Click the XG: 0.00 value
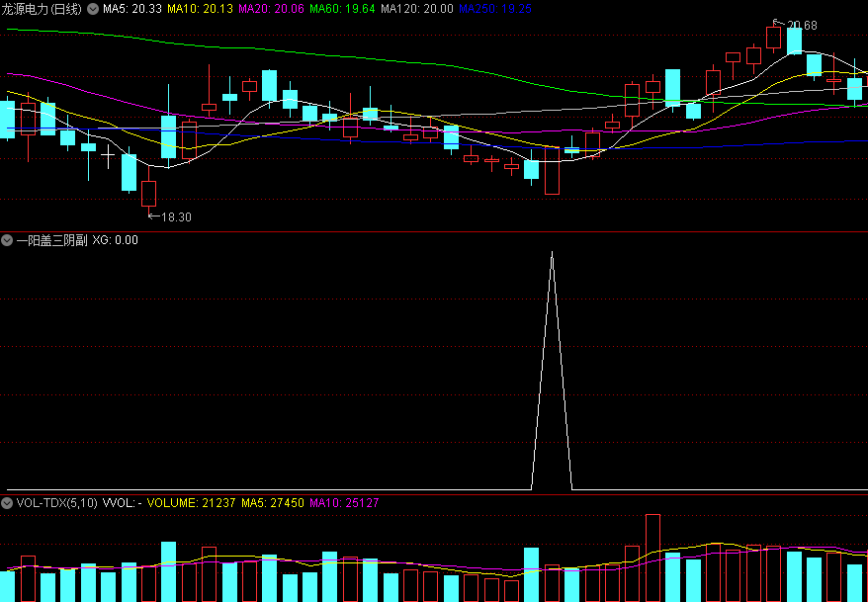 [x=115, y=240]
